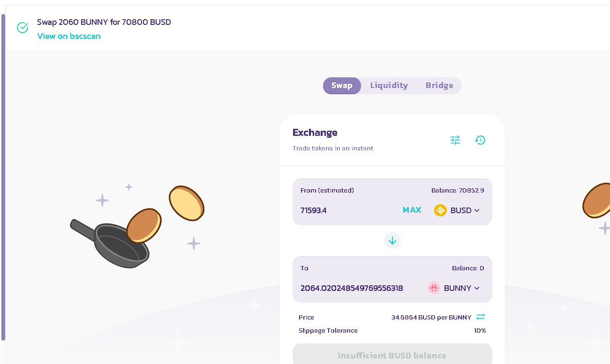This screenshot has width=610, height=364.
Task: Expand the BUNNY token chevron
Action: (x=477, y=288)
